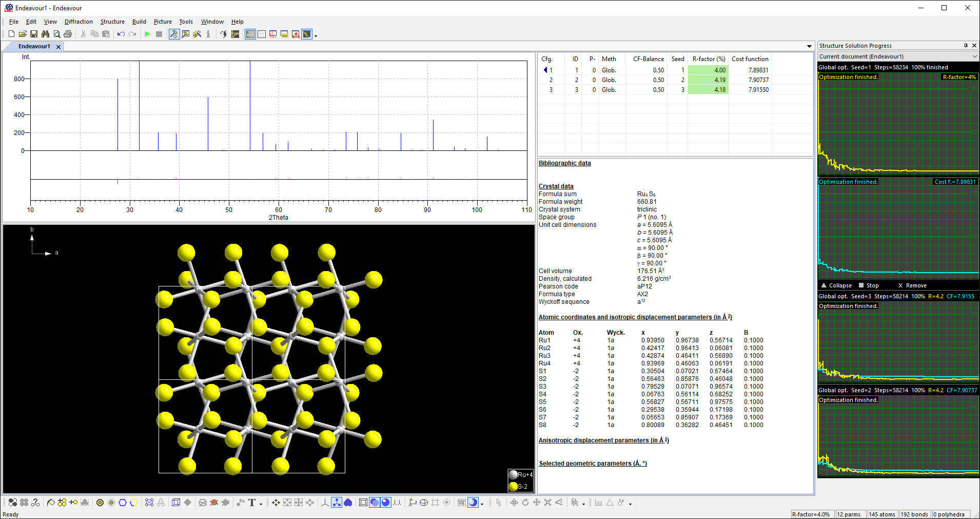
Task: Click the Save disk icon in toolbar
Action: coord(34,34)
